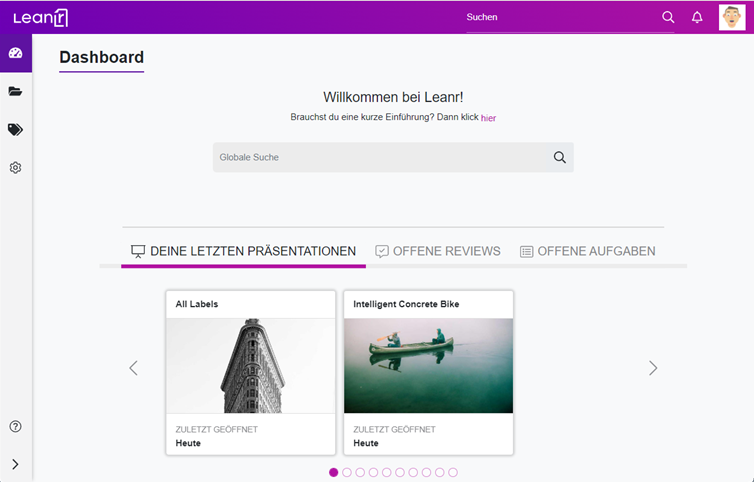Go to next presentations with right arrow
Image resolution: width=754 pixels, height=482 pixels.
point(653,368)
